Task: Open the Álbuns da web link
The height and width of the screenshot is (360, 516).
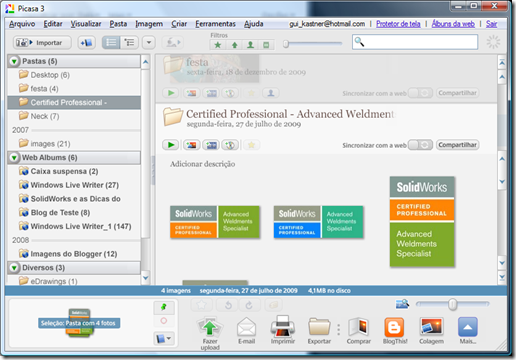Action: (453, 24)
